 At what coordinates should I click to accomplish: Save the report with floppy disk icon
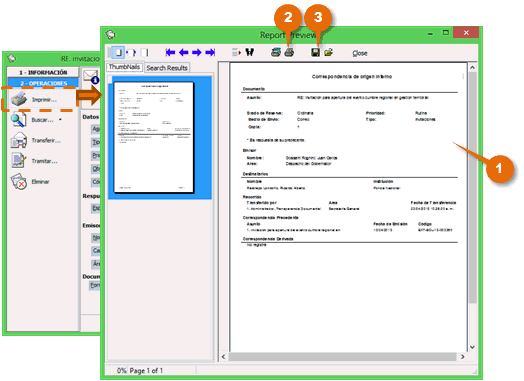[315, 52]
